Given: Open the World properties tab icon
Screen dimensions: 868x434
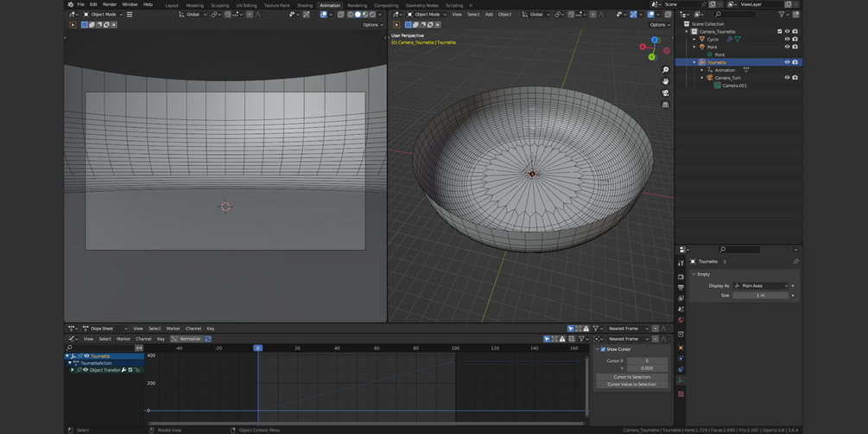Looking at the screenshot, I should tap(681, 320).
